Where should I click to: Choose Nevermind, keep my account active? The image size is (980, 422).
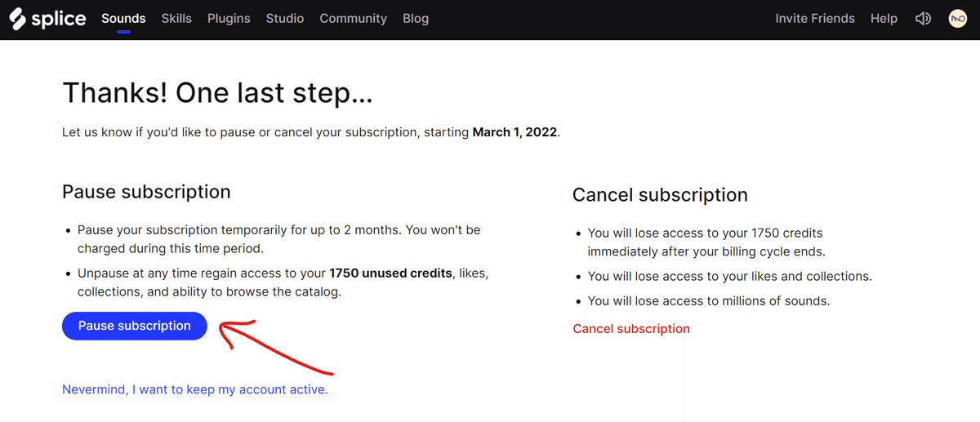point(195,390)
